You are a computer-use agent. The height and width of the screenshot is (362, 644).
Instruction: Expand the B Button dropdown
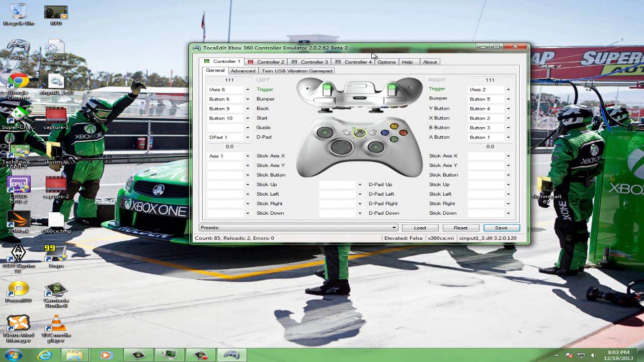click(x=508, y=128)
